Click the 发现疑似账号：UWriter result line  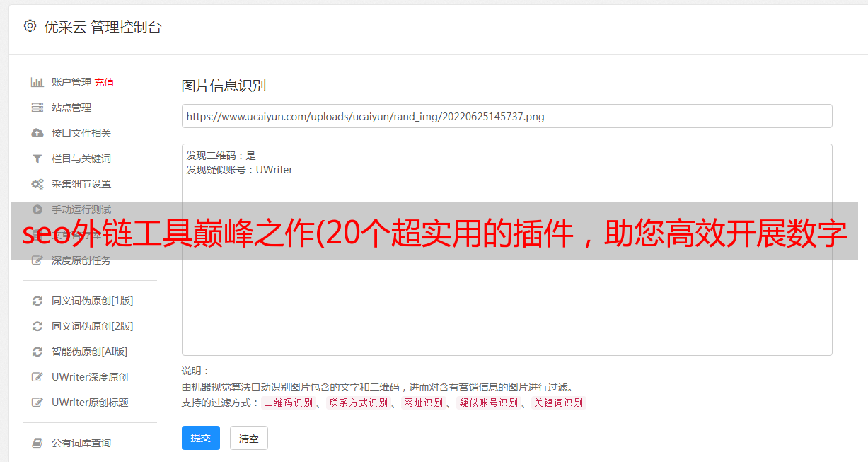240,170
